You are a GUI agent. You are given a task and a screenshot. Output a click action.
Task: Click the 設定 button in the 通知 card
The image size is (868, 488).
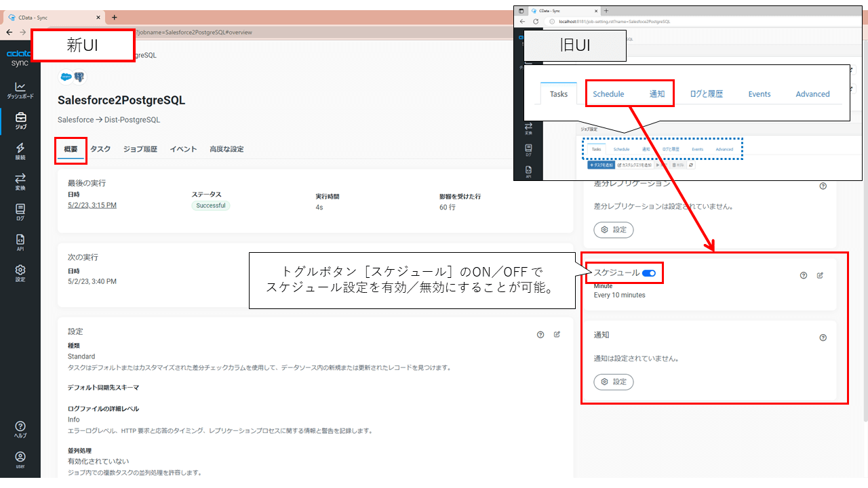pos(613,382)
